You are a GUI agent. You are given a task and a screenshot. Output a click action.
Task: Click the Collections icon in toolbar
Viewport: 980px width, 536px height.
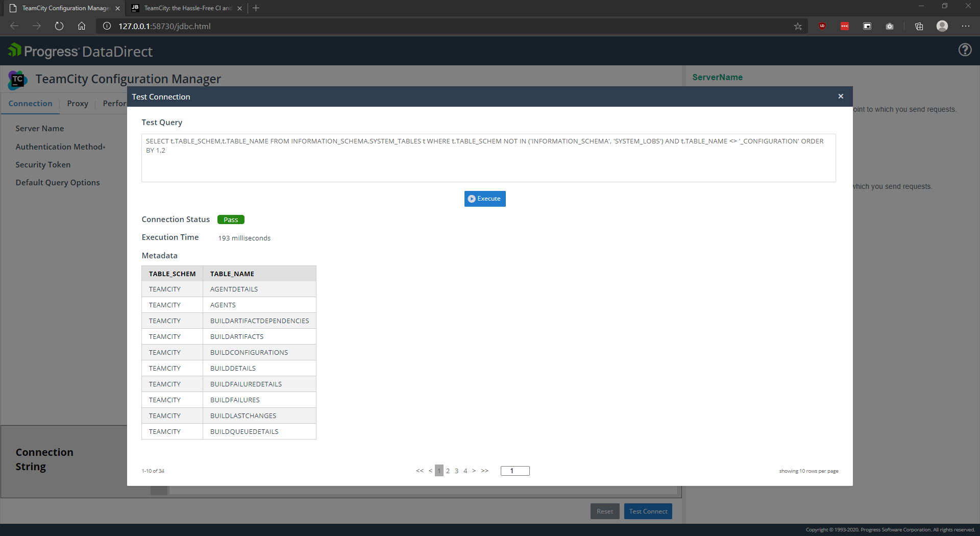[919, 27]
